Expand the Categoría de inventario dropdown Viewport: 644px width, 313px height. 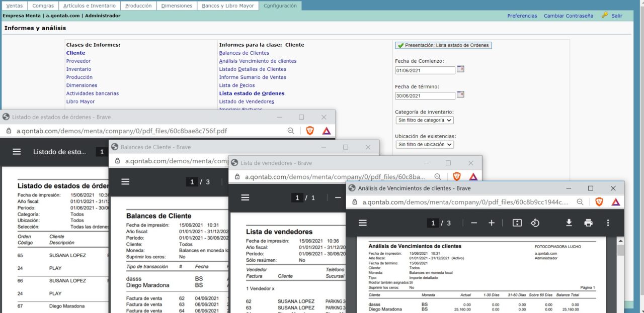(425, 120)
